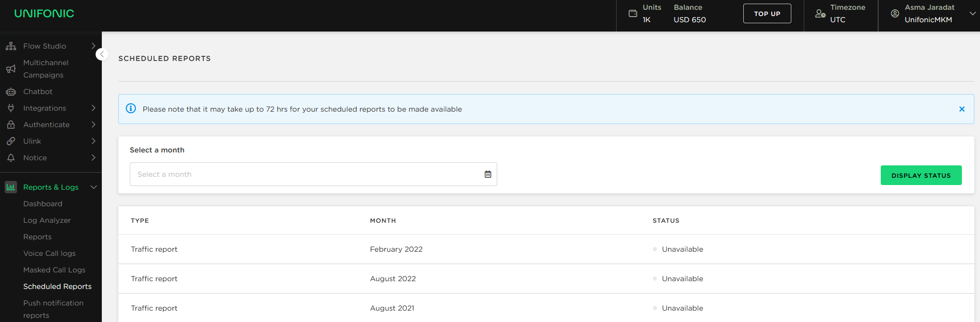980x322 pixels.
Task: Open the Timezone UTC setting
Action: pyautogui.click(x=840, y=13)
